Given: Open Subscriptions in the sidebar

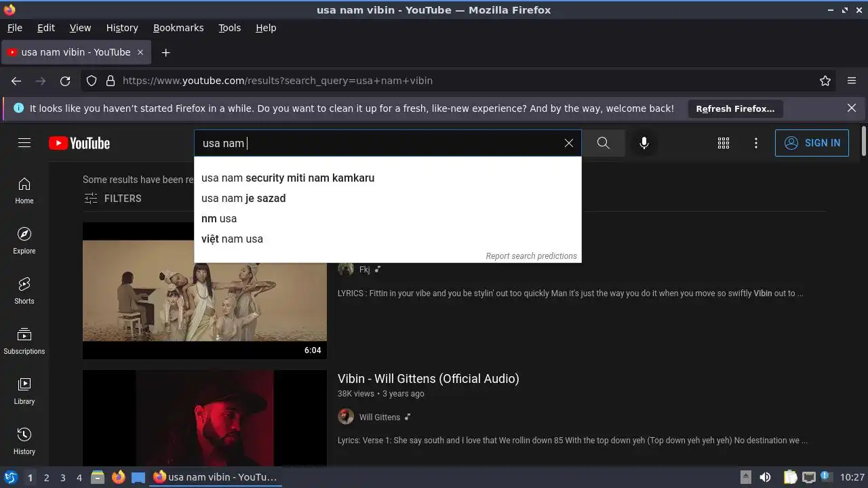Looking at the screenshot, I should (x=24, y=342).
